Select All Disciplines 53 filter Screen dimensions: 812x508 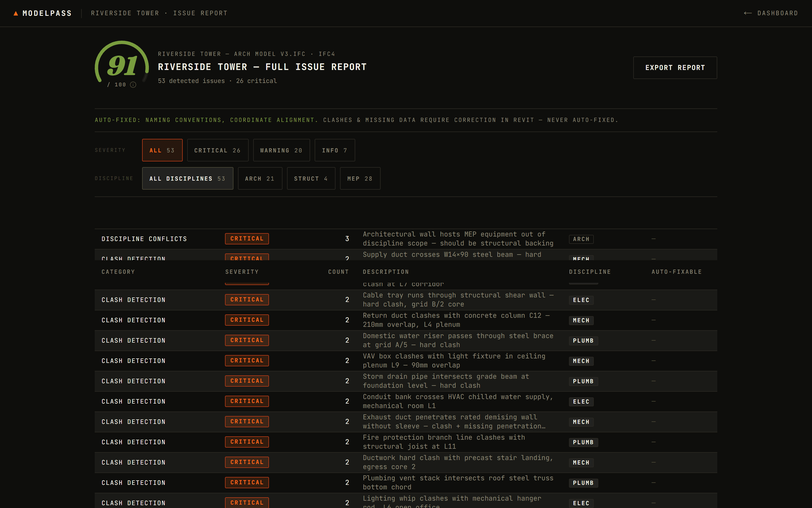coord(187,178)
